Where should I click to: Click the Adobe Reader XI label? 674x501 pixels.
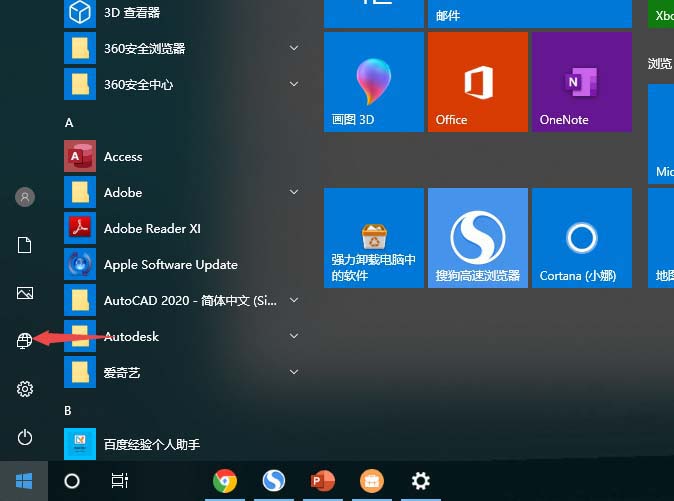[152, 229]
